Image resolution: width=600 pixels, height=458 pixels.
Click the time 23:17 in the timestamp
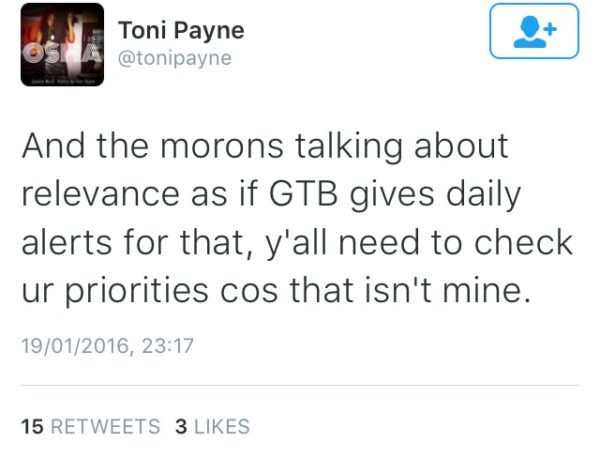point(168,346)
